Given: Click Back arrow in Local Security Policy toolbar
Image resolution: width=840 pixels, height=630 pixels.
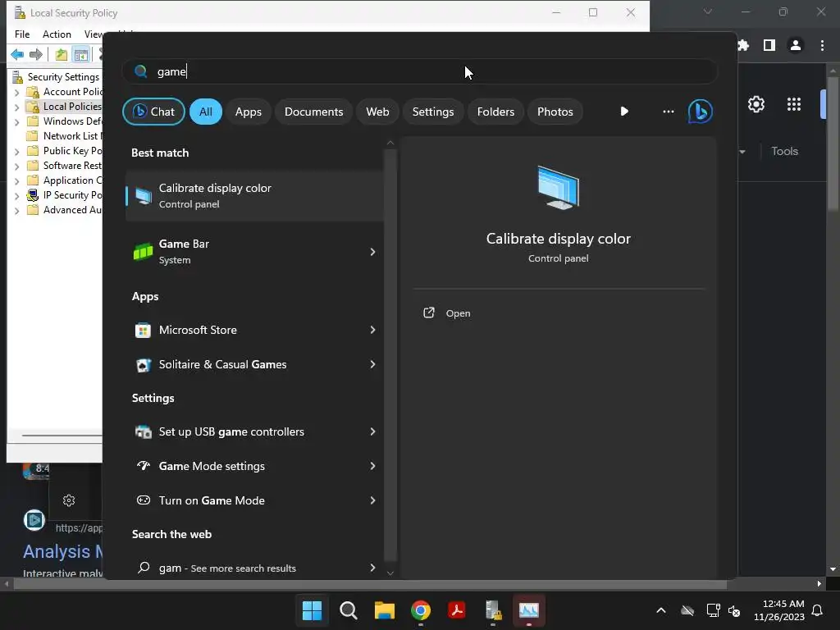Looking at the screenshot, I should [17, 54].
